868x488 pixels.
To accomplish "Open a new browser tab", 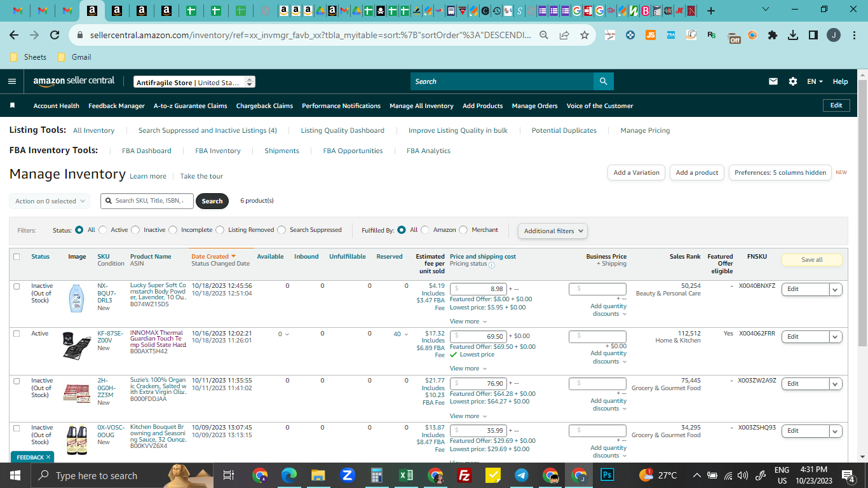I will pyautogui.click(x=710, y=11).
